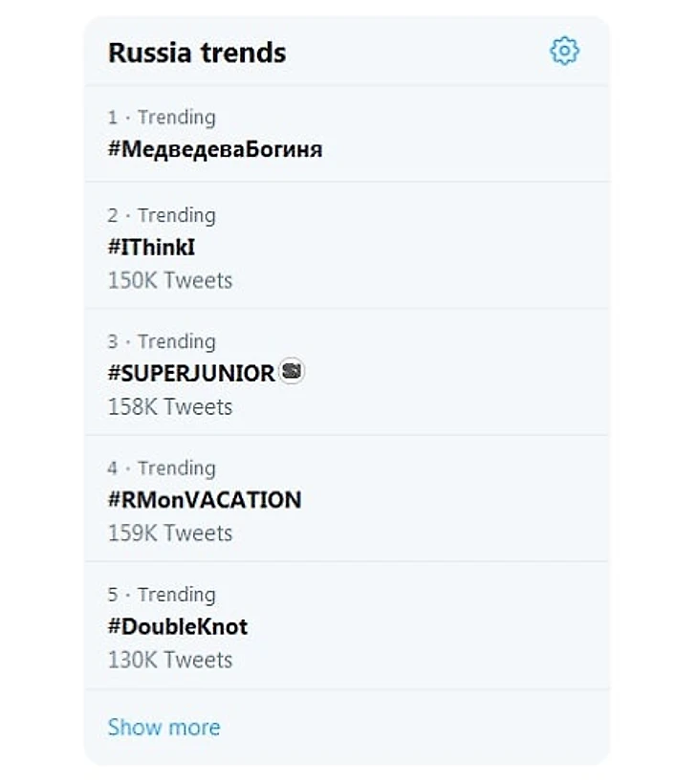698x784 pixels.
Task: Click the 150K Tweets count
Action: (170, 280)
